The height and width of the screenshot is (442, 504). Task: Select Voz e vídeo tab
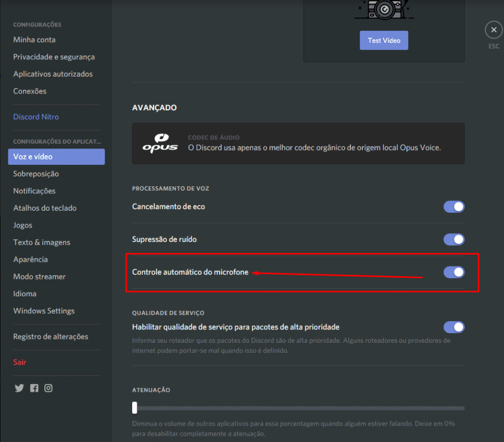click(x=56, y=157)
